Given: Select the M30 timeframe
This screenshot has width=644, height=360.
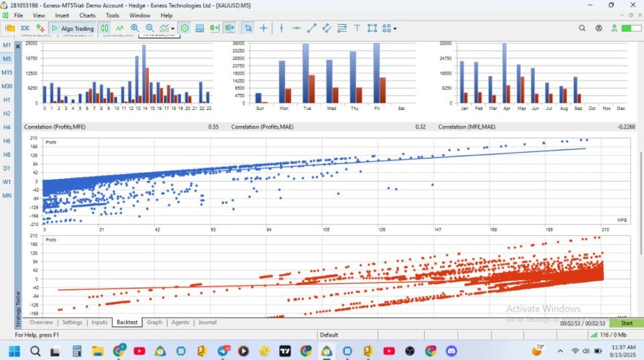Looking at the screenshot, I should coord(7,86).
